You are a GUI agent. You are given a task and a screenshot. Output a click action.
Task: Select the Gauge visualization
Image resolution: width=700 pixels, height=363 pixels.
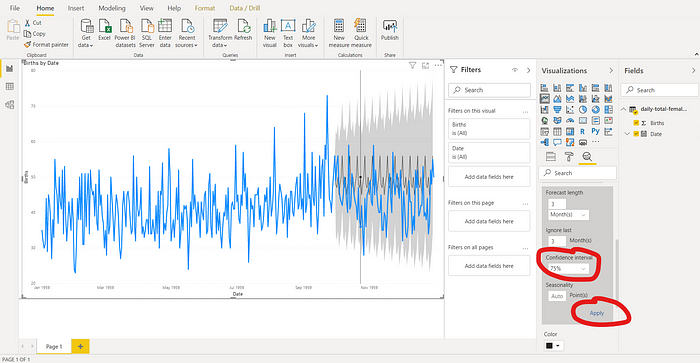click(x=570, y=120)
